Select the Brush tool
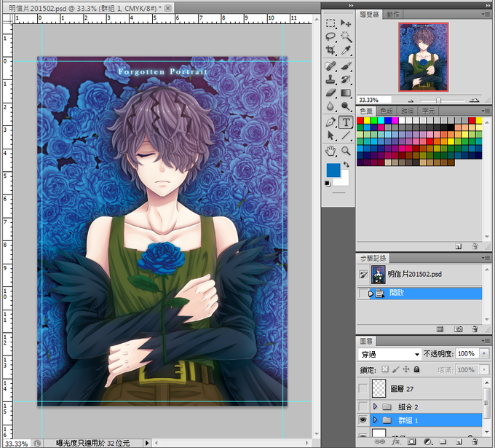 pyautogui.click(x=346, y=66)
